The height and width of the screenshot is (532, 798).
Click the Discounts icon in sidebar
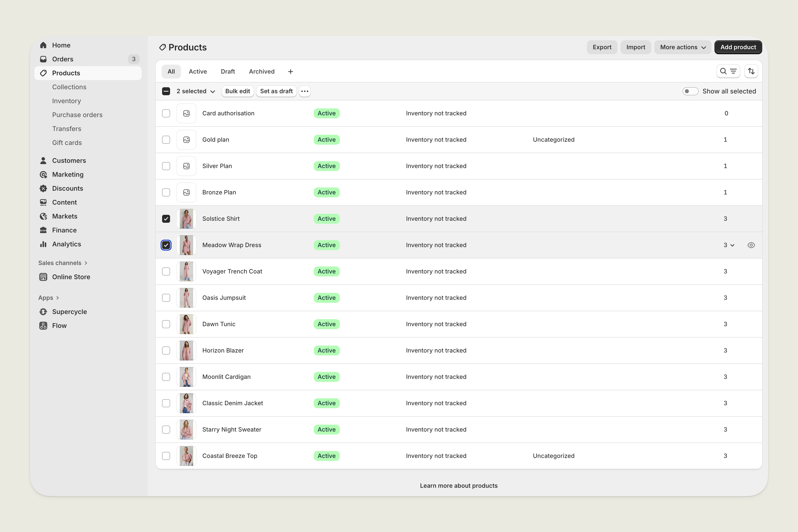(x=43, y=188)
